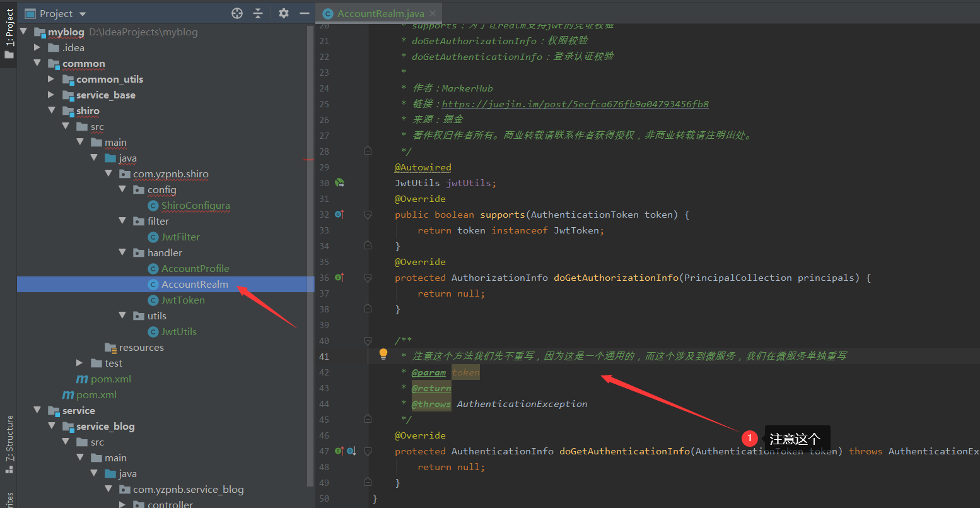This screenshot has height=508, width=980.
Task: Open the intention bulb on line 41
Action: coord(383,354)
